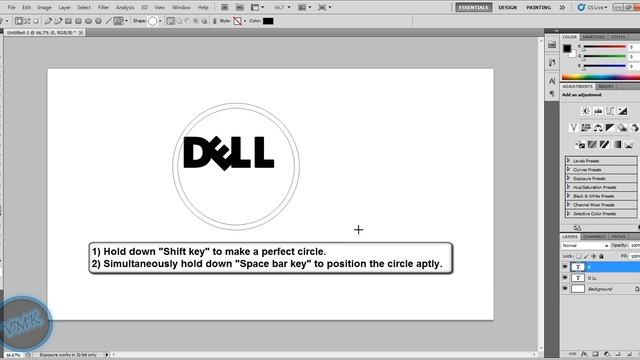Click the foreground color swatch in Color panel
Viewport: 640px width, 360px height.
tap(567, 48)
